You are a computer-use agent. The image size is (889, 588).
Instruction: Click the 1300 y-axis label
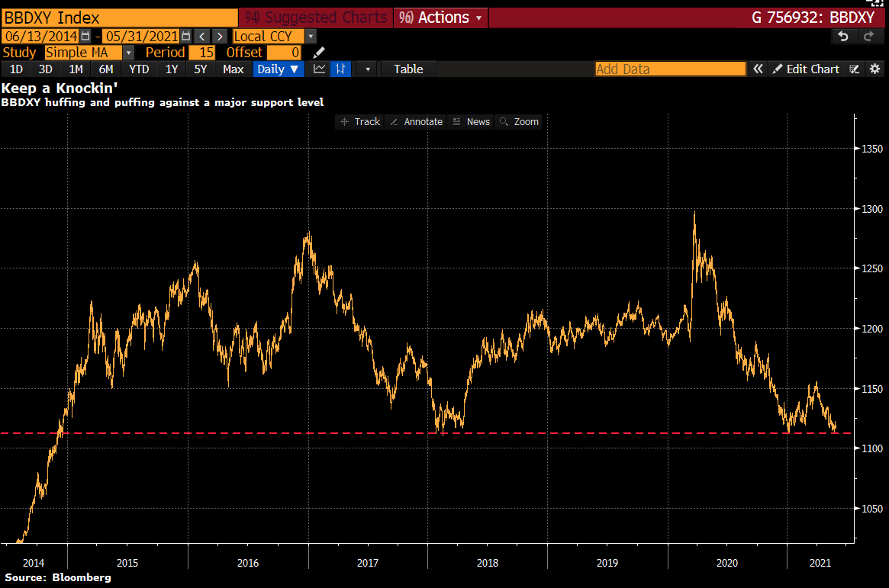click(872, 209)
